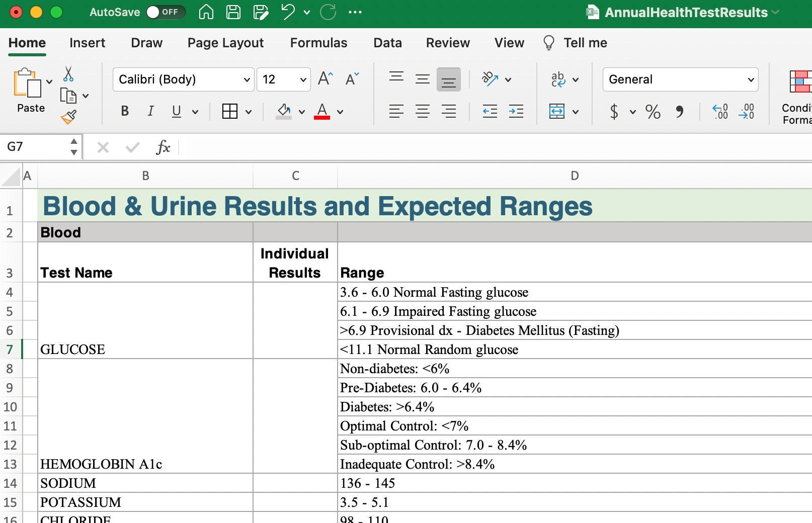
Task: Select the Italic formatting icon
Action: click(x=150, y=112)
